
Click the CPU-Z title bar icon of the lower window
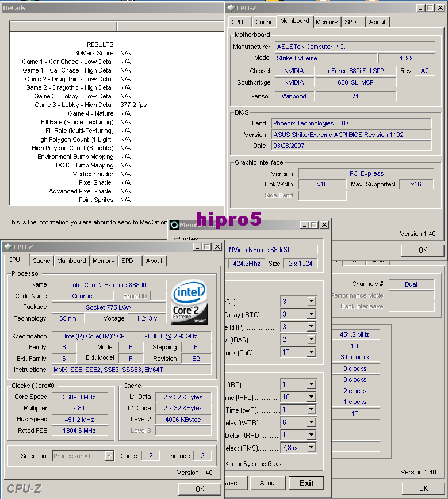pyautogui.click(x=8, y=247)
